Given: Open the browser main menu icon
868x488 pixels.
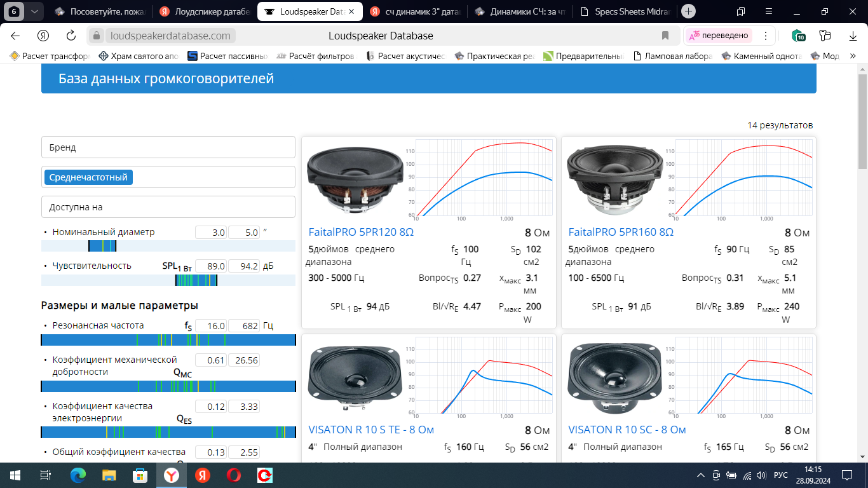Looking at the screenshot, I should [769, 11].
